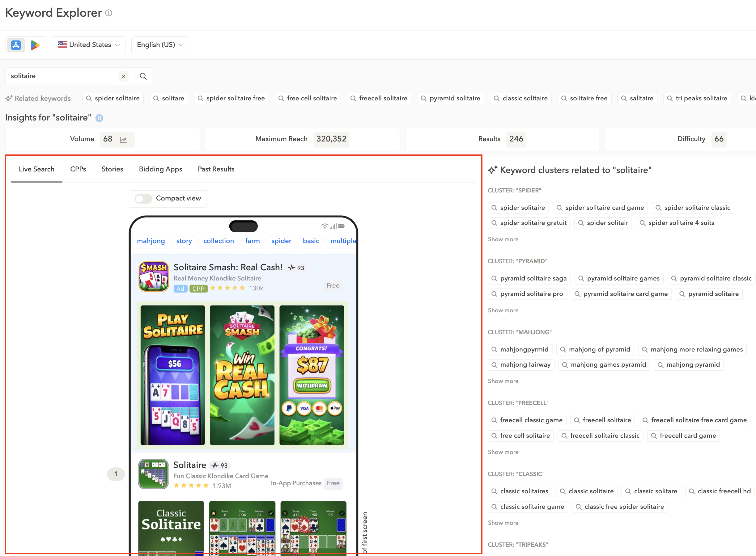The width and height of the screenshot is (756, 556).
Task: Select cluster keyword mahjong fairway
Action: pyautogui.click(x=521, y=365)
